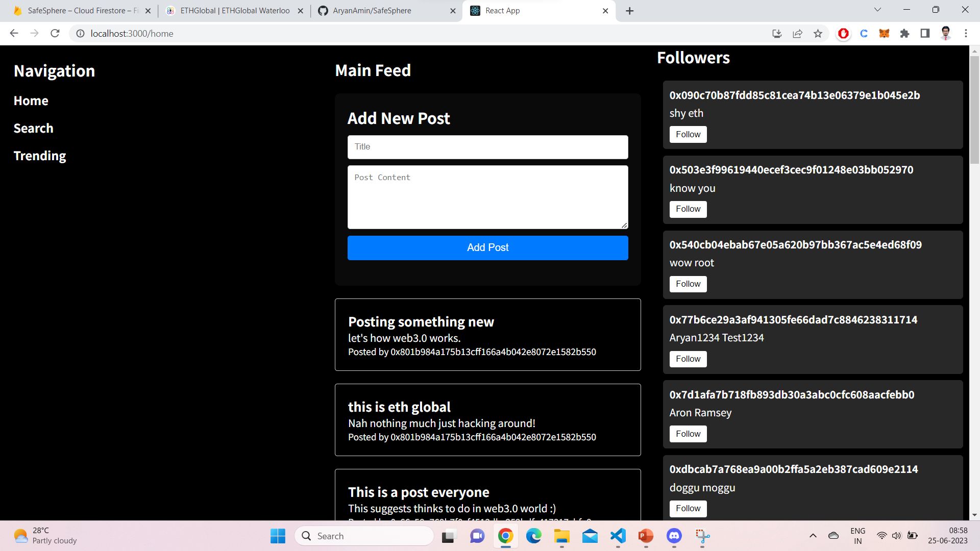Follow Aryan1234 Test1234 account
Screen dimensions: 980x551
click(689, 359)
